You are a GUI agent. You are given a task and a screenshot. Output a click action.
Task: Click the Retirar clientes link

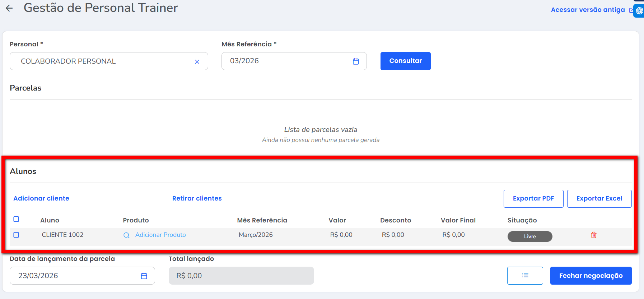click(x=197, y=198)
